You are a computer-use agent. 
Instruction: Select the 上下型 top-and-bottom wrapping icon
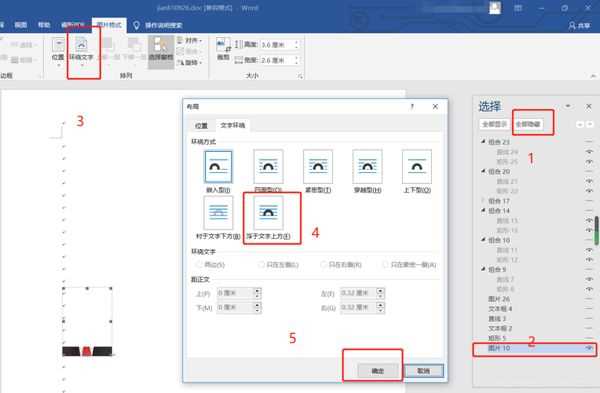pyautogui.click(x=417, y=167)
